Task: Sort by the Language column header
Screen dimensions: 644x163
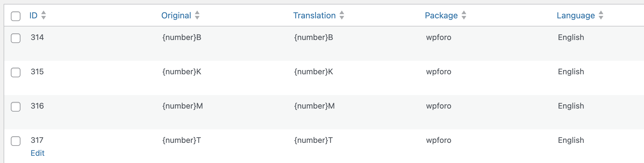Action: pos(575,15)
